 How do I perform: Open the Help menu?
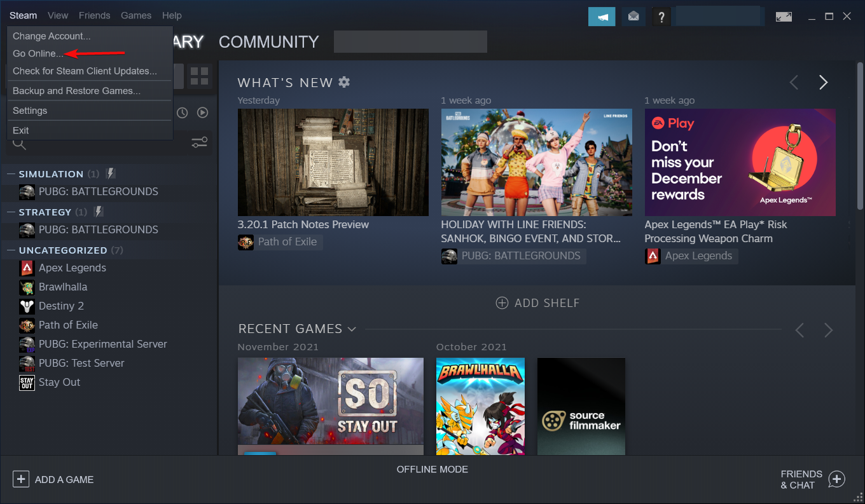172,15
